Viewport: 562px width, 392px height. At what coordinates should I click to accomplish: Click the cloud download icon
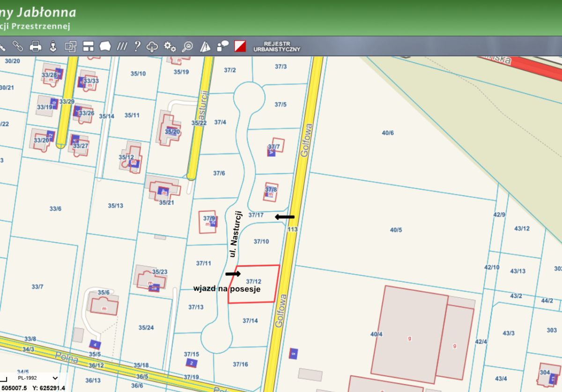point(153,46)
